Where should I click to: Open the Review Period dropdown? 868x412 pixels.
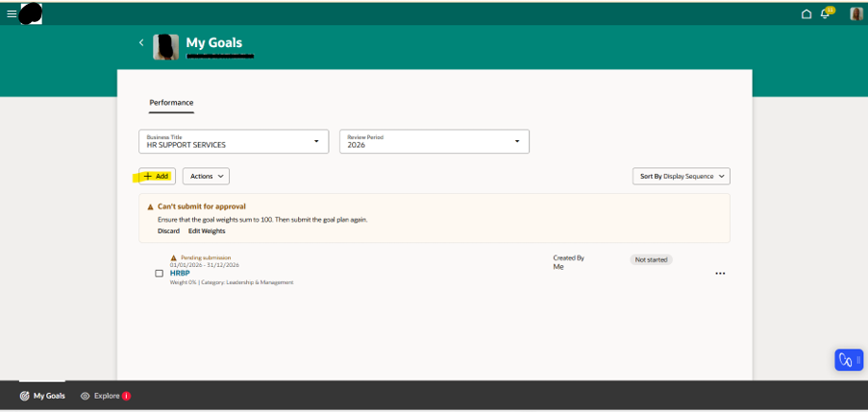(x=434, y=141)
